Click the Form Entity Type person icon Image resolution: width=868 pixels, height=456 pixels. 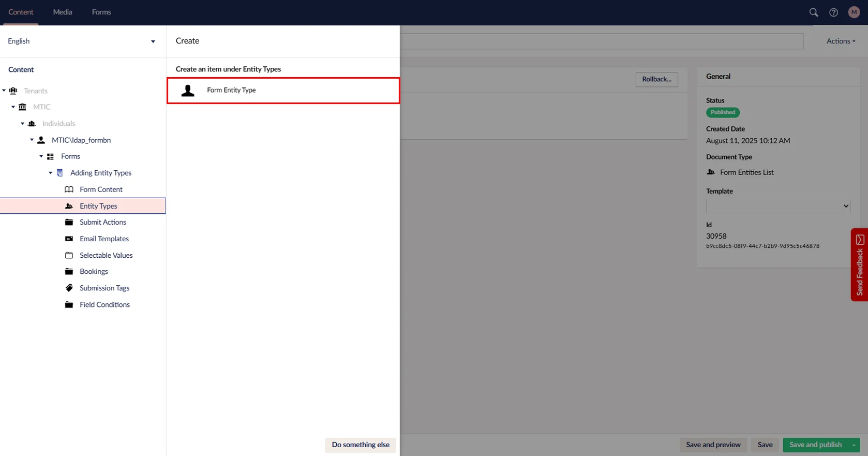[188, 91]
